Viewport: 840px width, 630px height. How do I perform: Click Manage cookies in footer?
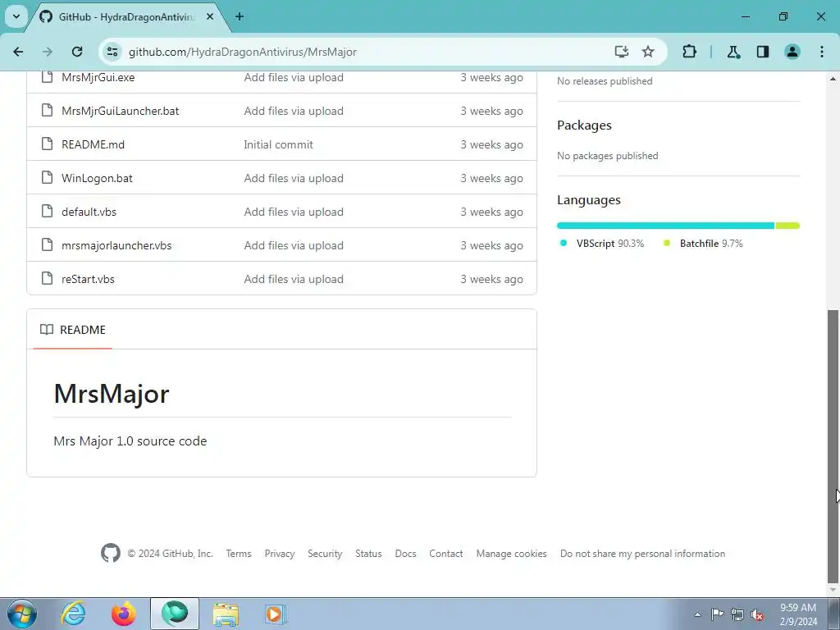pos(512,554)
